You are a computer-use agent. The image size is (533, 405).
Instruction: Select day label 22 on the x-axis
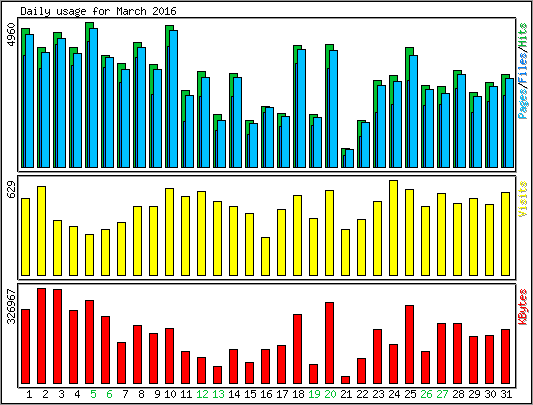[362, 394]
